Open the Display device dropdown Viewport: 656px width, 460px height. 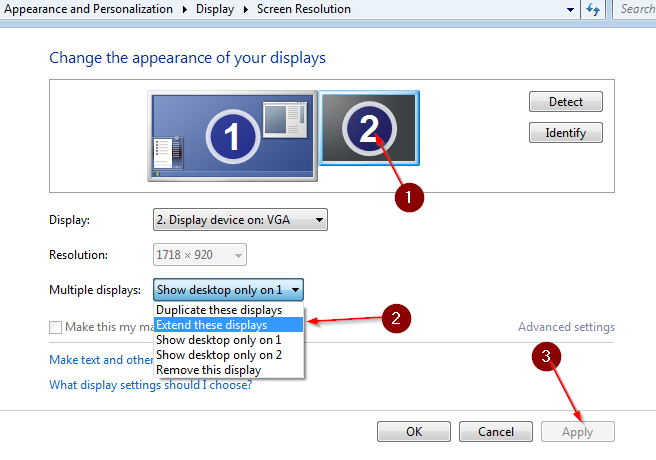pos(240,220)
